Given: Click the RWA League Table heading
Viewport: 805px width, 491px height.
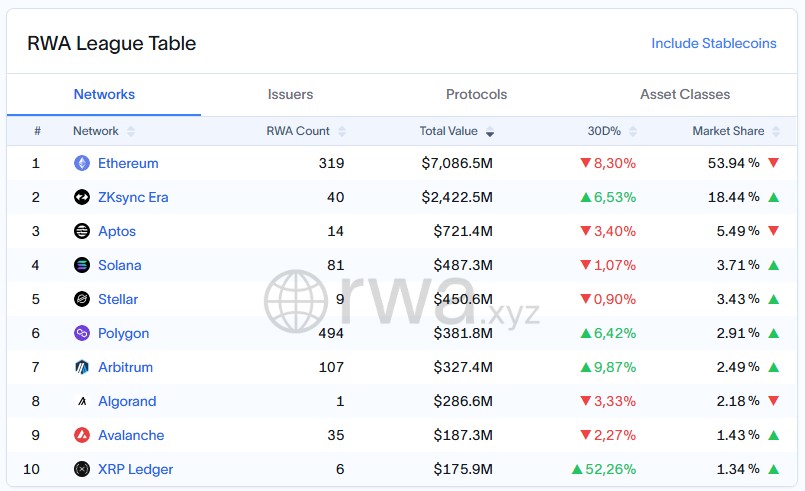Looking at the screenshot, I should [111, 43].
